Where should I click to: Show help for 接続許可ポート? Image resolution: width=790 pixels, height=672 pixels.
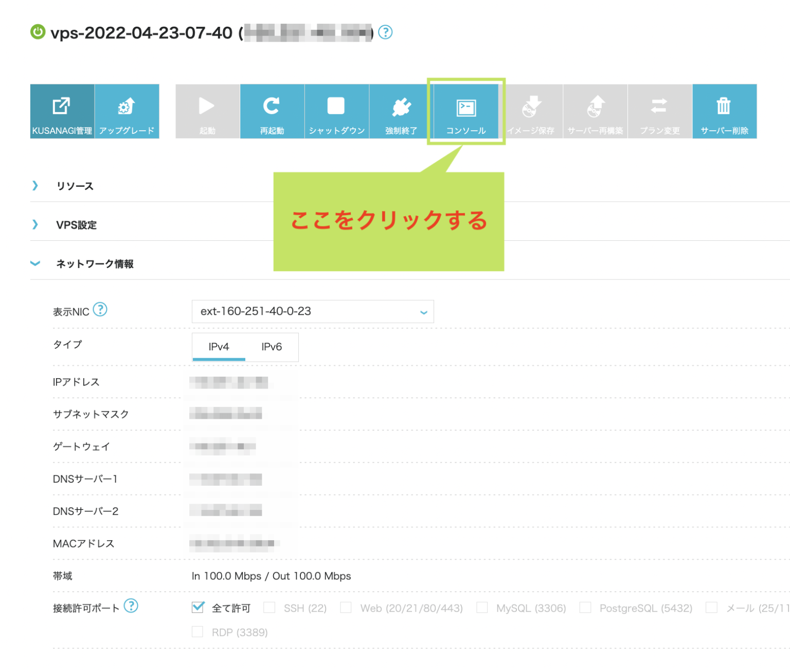tap(131, 606)
